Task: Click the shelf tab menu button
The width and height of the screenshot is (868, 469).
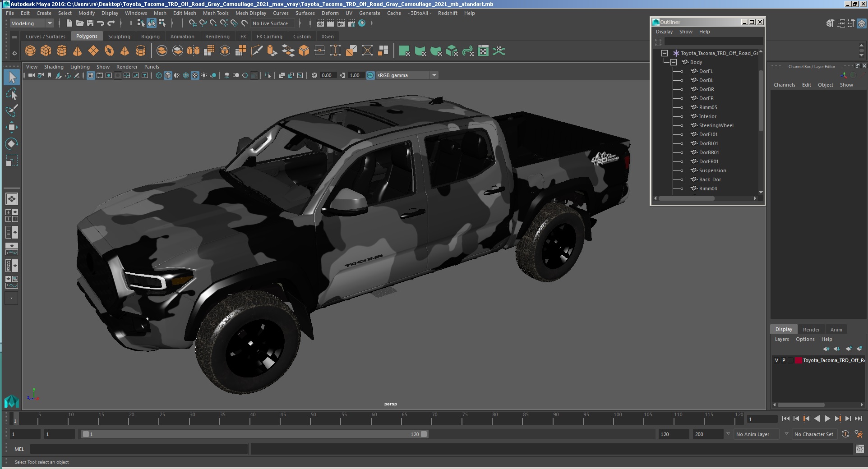Action: pos(14,37)
